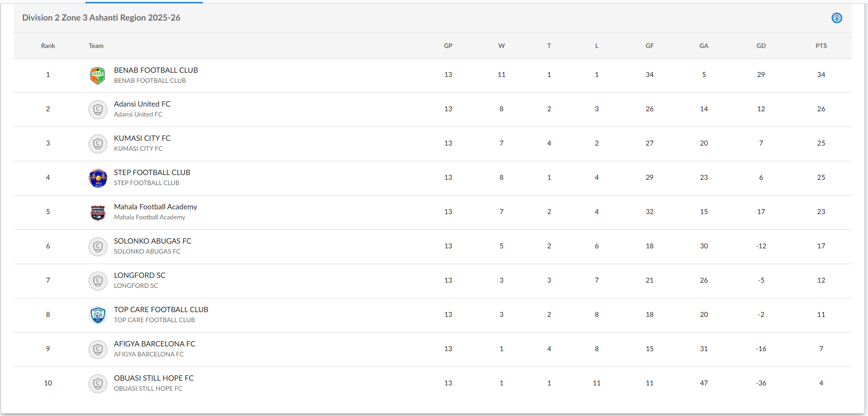Open Adansi United FC team page
This screenshot has width=868, height=416.
pyautogui.click(x=142, y=104)
